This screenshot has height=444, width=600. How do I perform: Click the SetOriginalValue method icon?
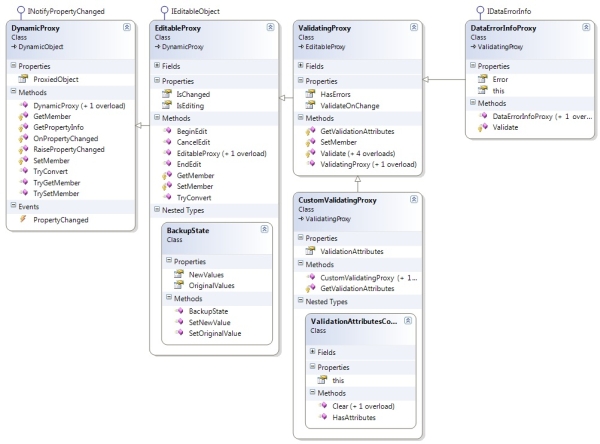179,333
